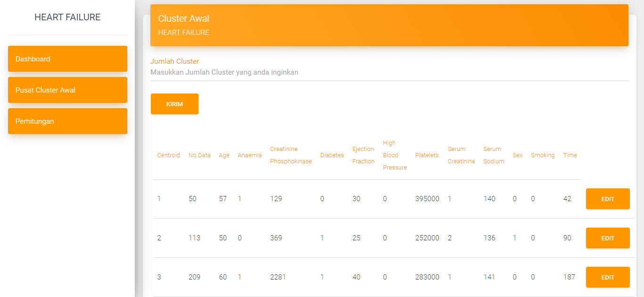This screenshot has width=644, height=297.
Task: Click the 395000 platelets value
Action: point(427,199)
